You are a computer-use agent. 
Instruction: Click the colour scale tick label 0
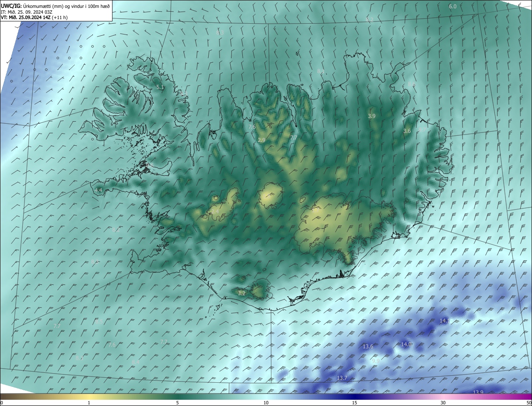[2, 403]
